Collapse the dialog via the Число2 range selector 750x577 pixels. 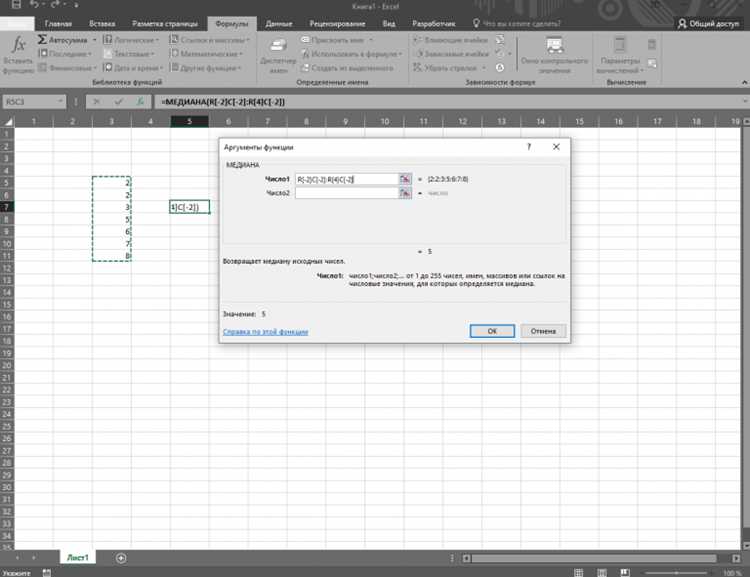click(405, 193)
